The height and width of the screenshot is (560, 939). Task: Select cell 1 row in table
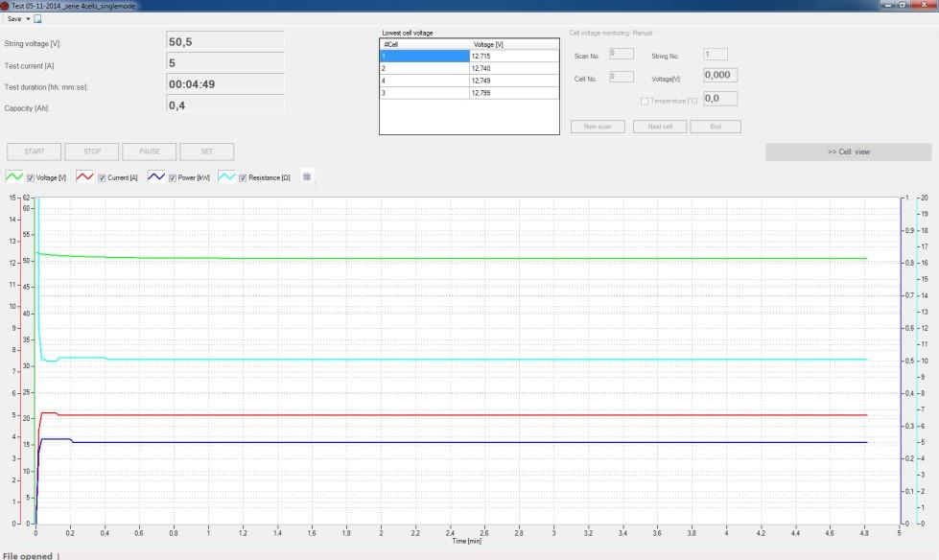tap(470, 56)
